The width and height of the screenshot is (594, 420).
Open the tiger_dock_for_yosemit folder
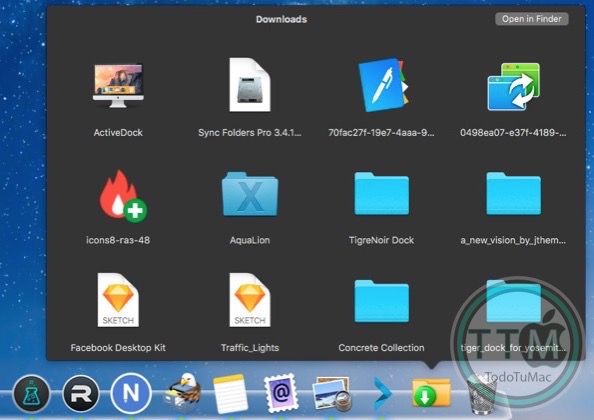[513, 301]
